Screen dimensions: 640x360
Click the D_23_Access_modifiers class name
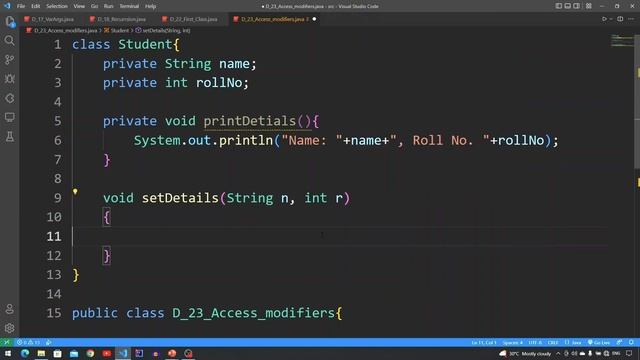pos(253,313)
